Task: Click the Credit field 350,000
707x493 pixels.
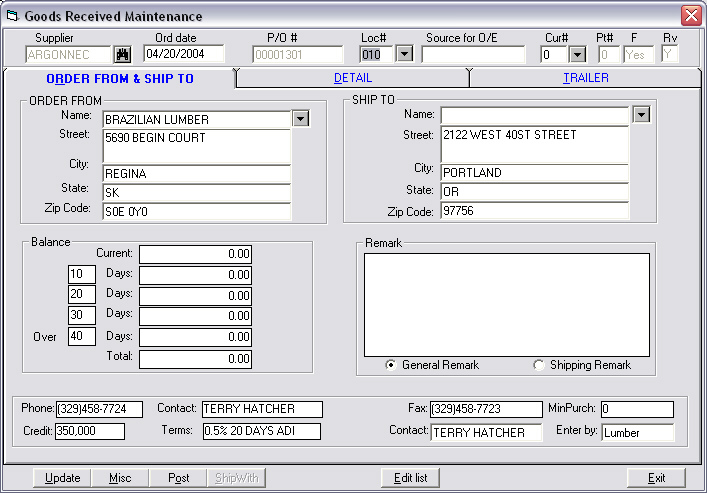Action: (90, 431)
